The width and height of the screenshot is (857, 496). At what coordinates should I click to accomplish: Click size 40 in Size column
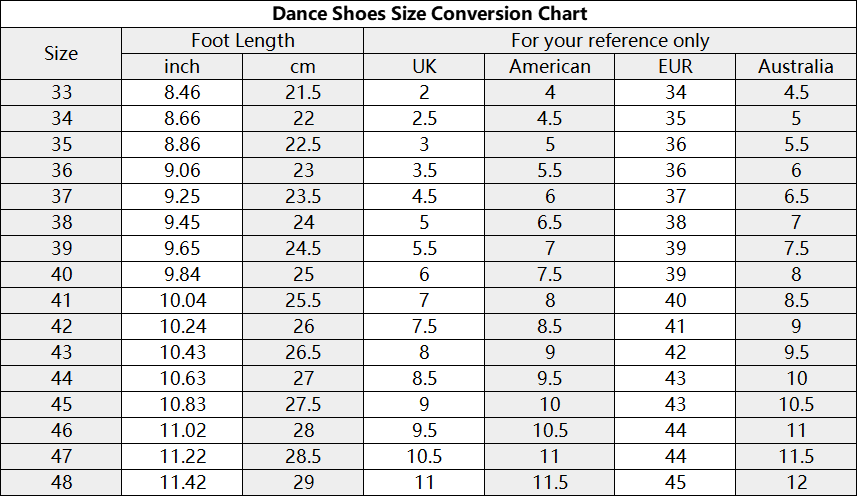pos(61,274)
